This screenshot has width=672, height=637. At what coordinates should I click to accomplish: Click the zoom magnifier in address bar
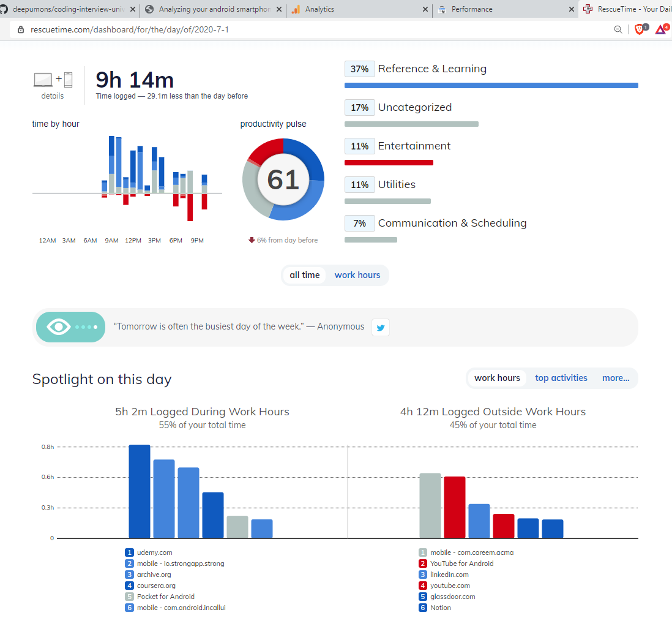click(618, 29)
